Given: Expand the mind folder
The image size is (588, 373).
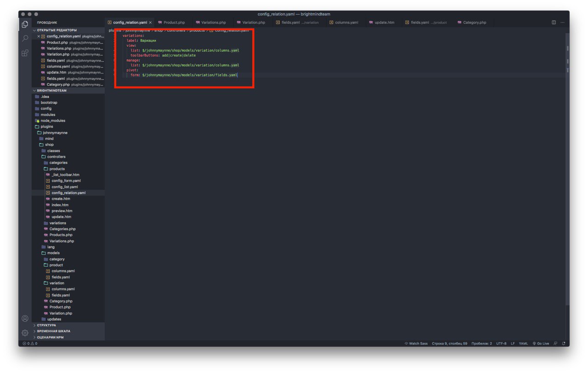Looking at the screenshot, I should tap(68, 138).
